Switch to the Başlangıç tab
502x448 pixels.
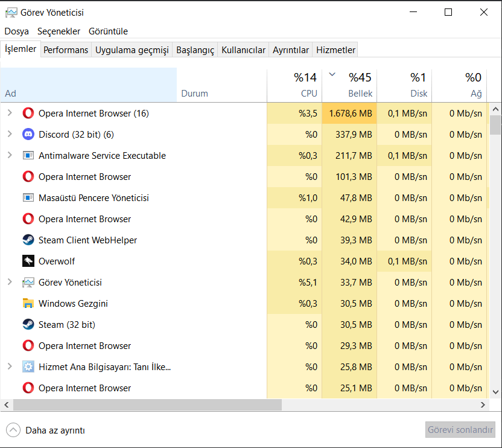(195, 50)
